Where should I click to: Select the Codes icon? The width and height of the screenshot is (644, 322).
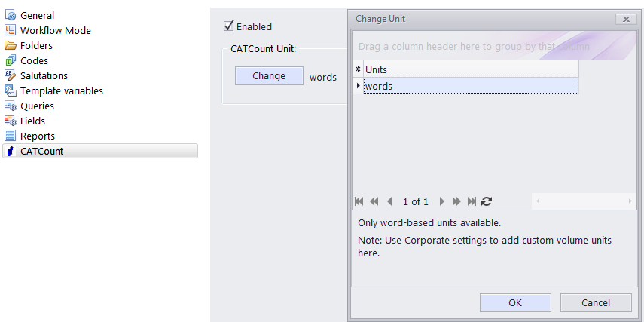(11, 60)
